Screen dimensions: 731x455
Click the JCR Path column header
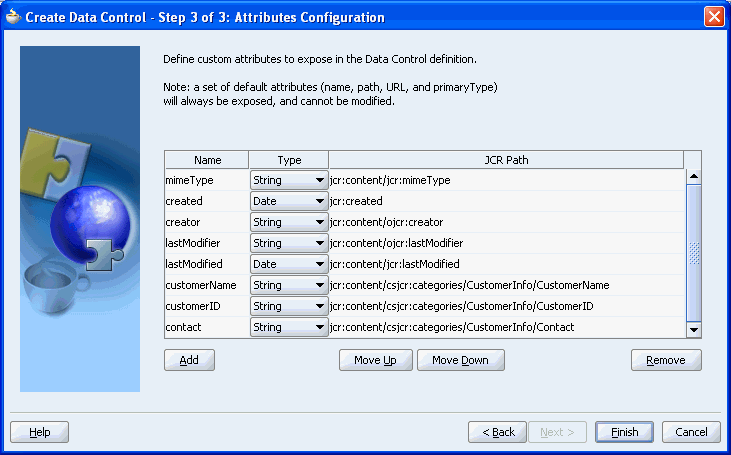(x=506, y=160)
